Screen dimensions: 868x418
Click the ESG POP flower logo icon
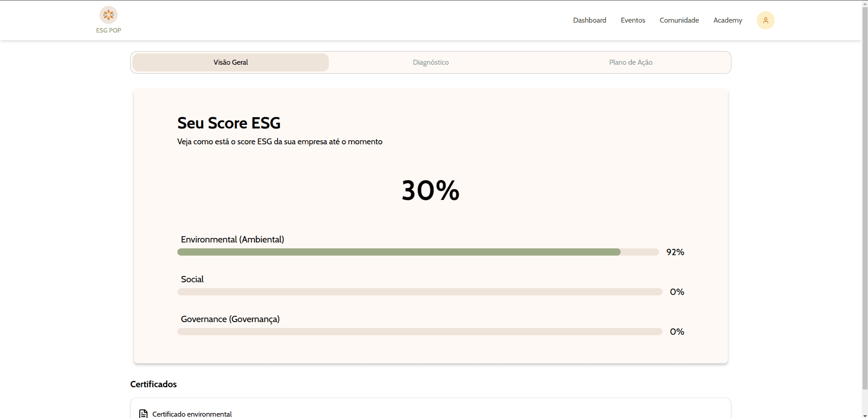[109, 15]
